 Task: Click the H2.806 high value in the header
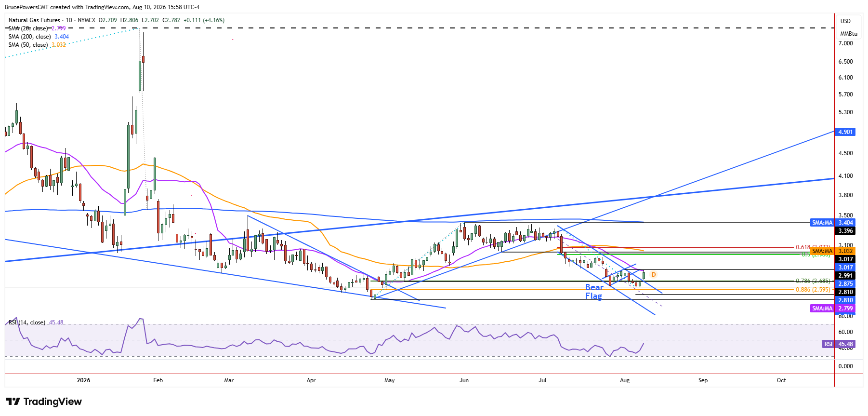pos(129,20)
